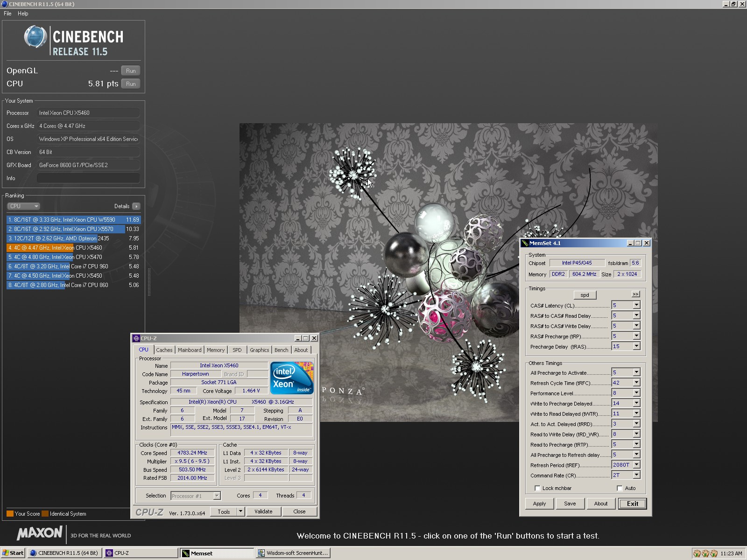This screenshot has width=747, height=560.
Task: Switch to the Caches tab in CPU-Z
Action: (x=164, y=350)
